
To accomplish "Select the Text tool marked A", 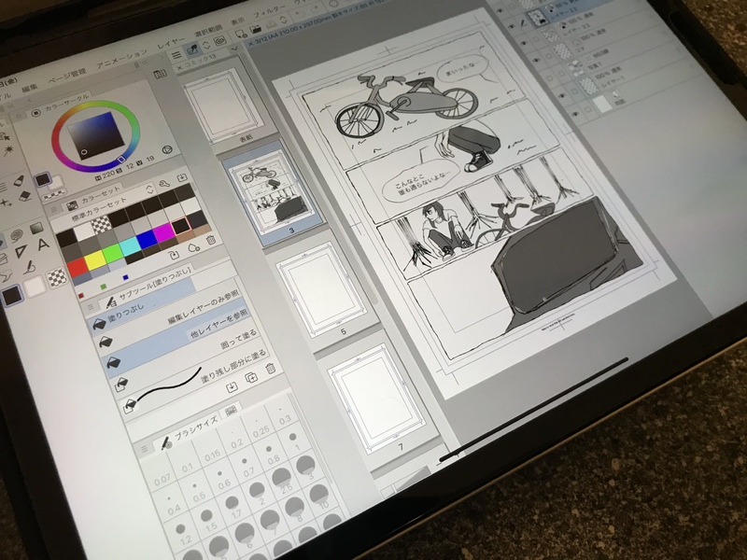I will 43,245.
